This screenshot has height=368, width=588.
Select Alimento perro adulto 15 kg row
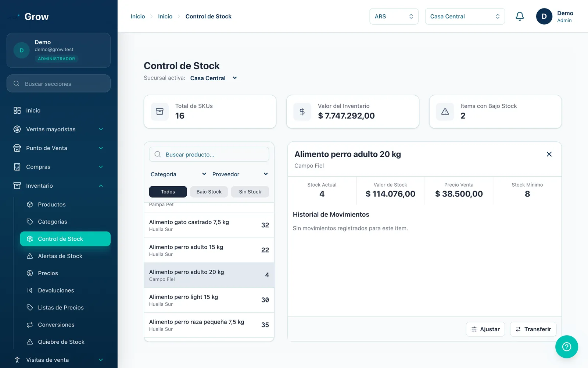[209, 250]
